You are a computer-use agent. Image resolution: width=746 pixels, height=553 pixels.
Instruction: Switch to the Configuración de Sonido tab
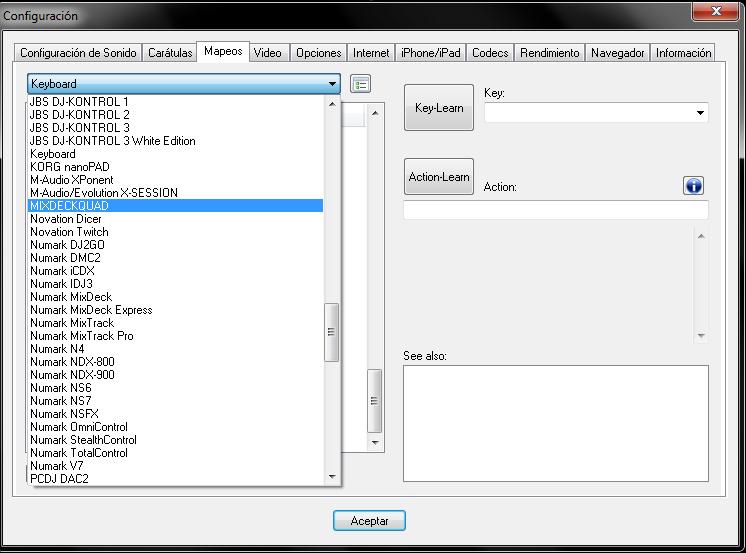(78, 53)
